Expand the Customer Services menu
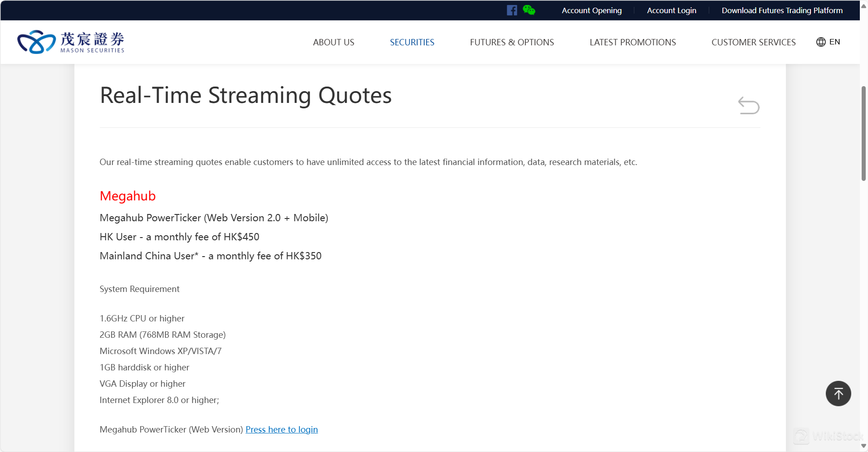The width and height of the screenshot is (868, 452). (753, 42)
